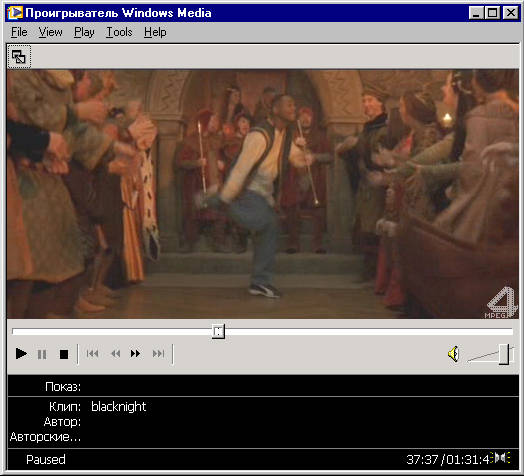Switch to compact mode via toolbar icon
This screenshot has height=476, width=524.
point(19,57)
